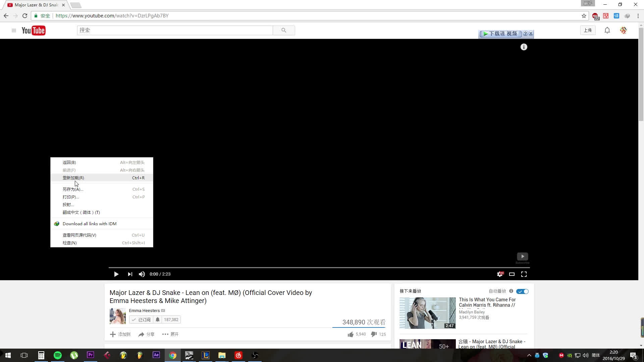Enter fullscreen mode
The width and height of the screenshot is (644, 362).
[524, 274]
